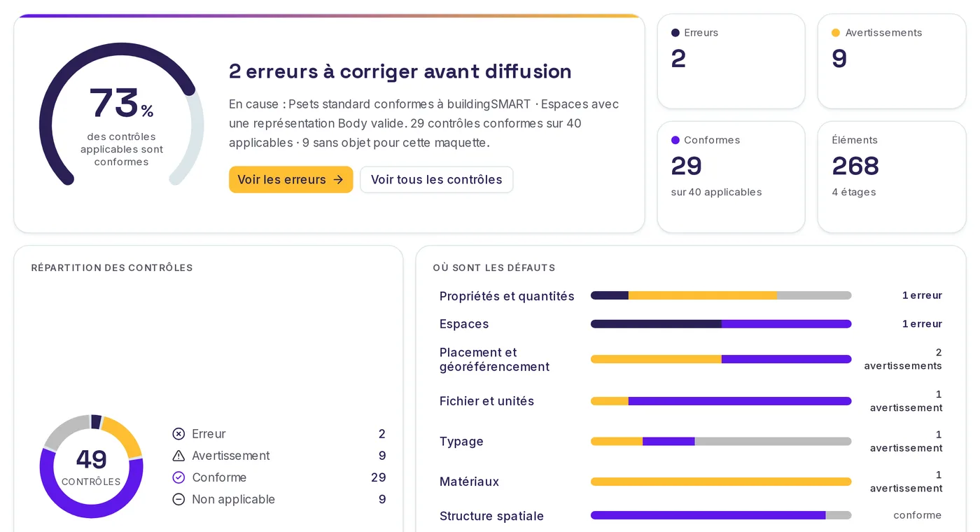
Task: Click the 49 contrôles donut chart
Action: 91,466
